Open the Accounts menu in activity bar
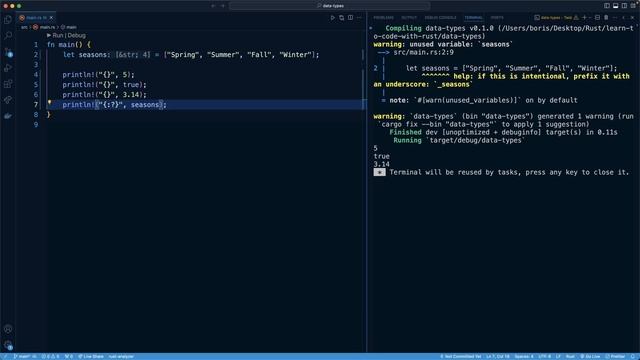Screen dimensions: 640x360 [8, 329]
